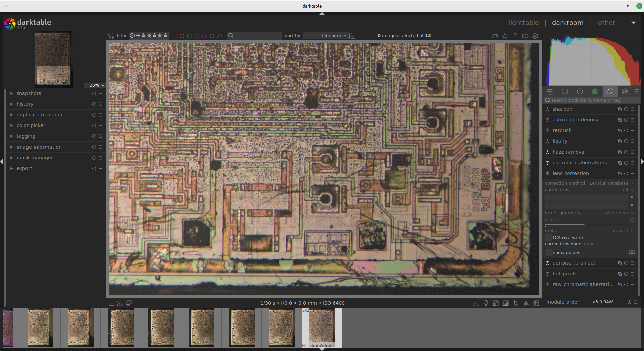Expand the history panel
This screenshot has height=351, width=644.
[x=25, y=104]
